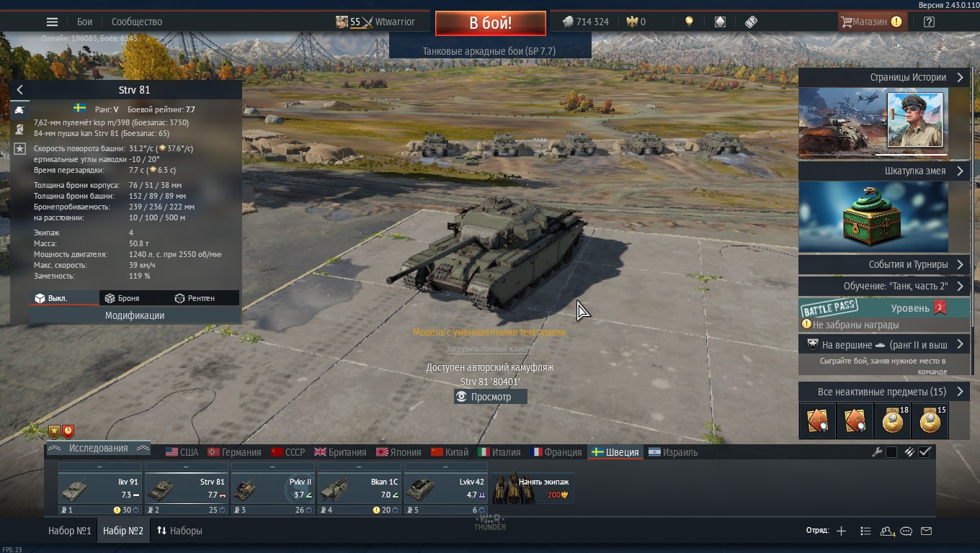Open squad chat speech bubble icon
Image resolution: width=980 pixels, height=553 pixels.
(x=906, y=531)
